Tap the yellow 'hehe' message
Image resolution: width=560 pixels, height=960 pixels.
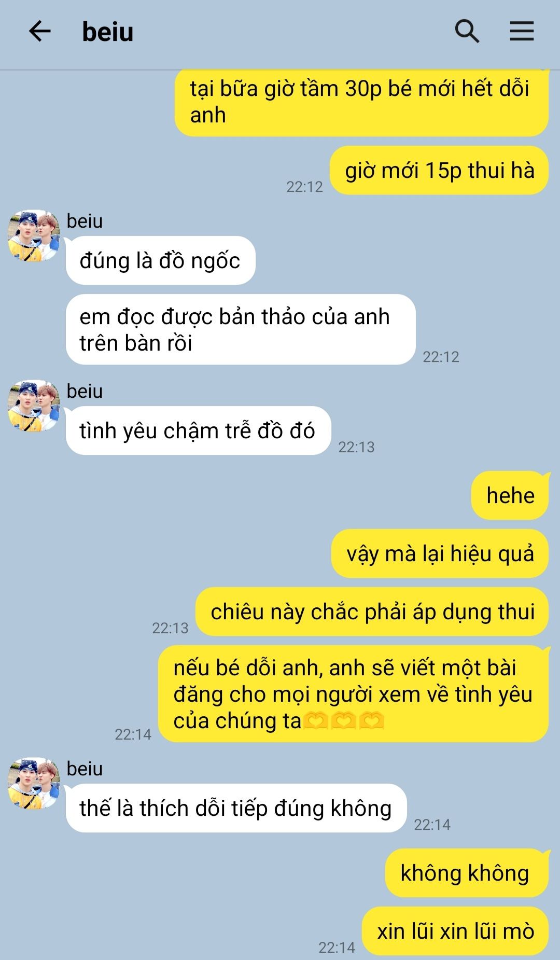pos(510,495)
